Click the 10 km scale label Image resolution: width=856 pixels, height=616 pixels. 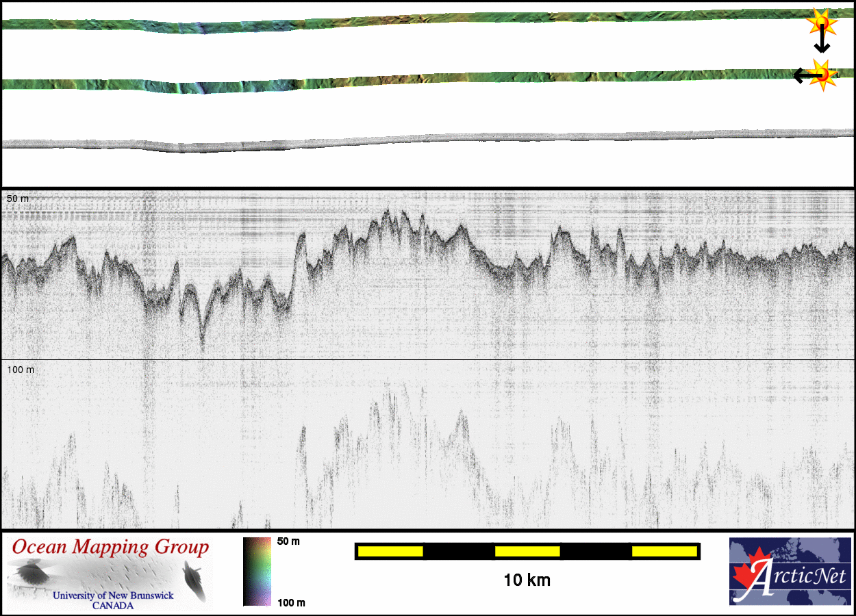click(527, 580)
